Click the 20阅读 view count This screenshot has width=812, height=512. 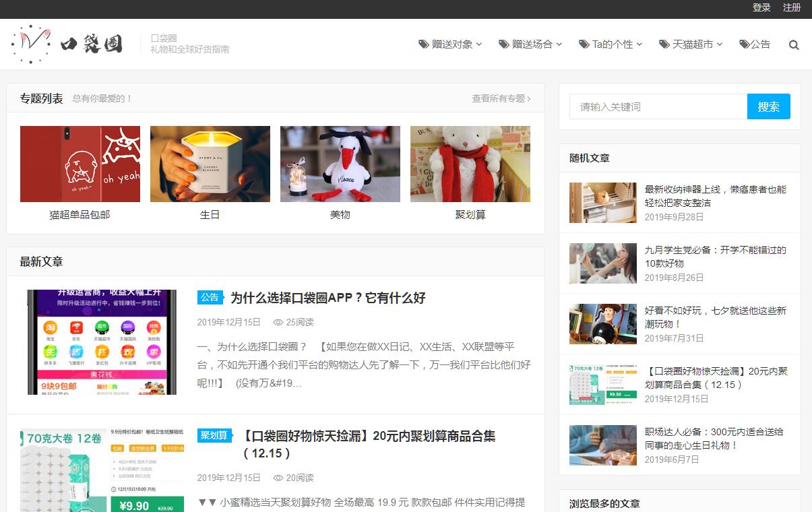point(300,478)
